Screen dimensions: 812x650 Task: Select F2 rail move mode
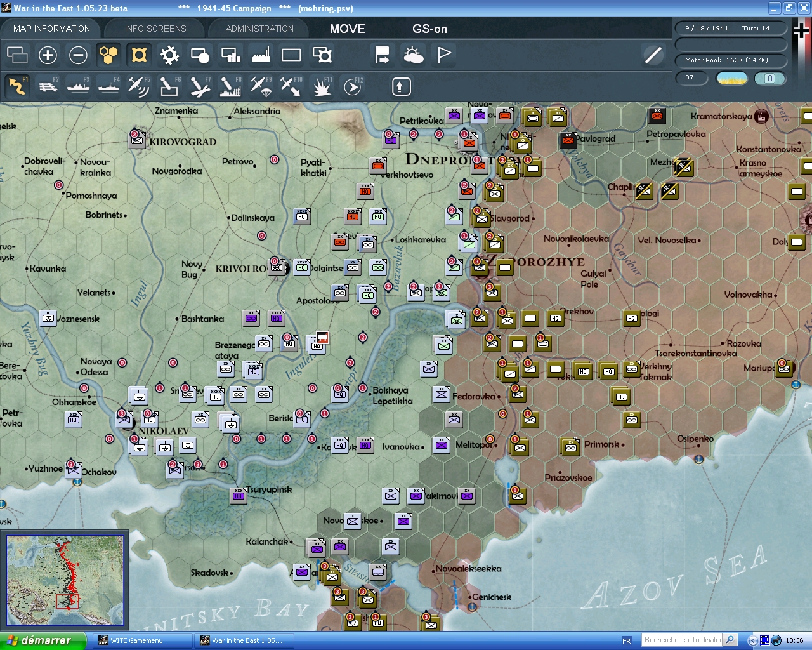tap(48, 86)
